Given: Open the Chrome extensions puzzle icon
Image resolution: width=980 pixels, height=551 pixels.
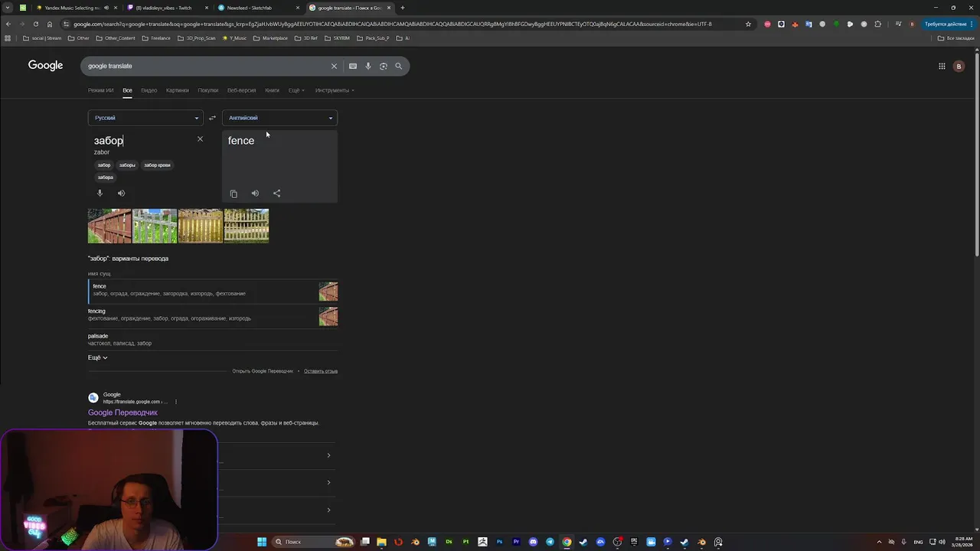Looking at the screenshot, I should click(x=878, y=24).
